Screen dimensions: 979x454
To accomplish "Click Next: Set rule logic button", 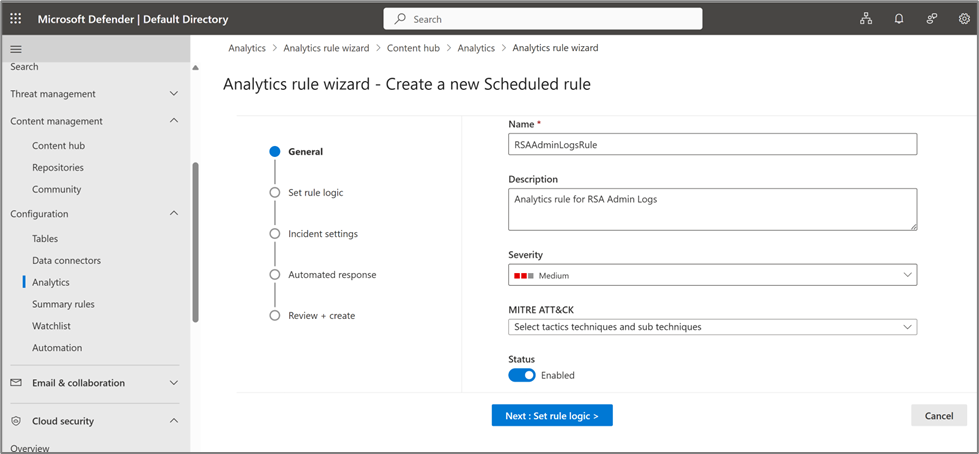I will click(x=552, y=416).
